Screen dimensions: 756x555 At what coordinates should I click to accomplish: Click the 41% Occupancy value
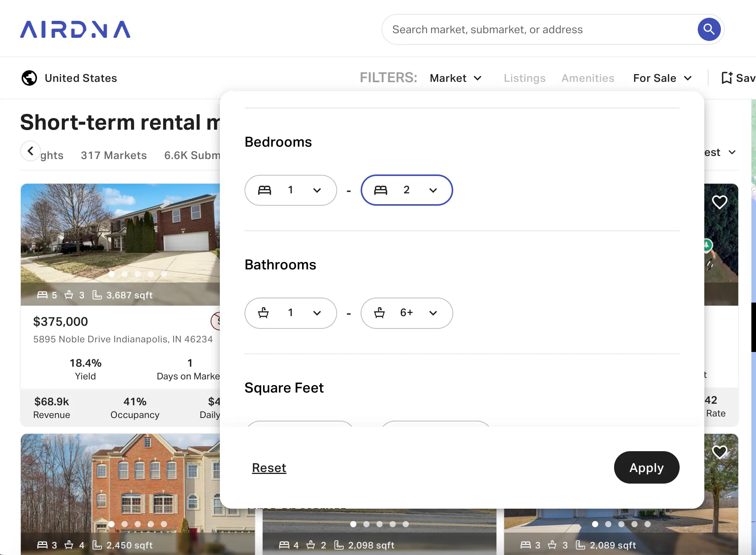coord(135,401)
